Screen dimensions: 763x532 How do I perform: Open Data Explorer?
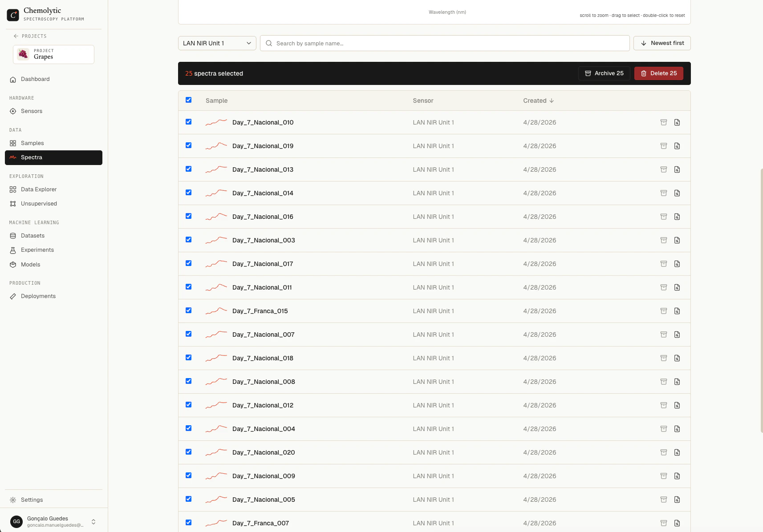tap(53, 189)
